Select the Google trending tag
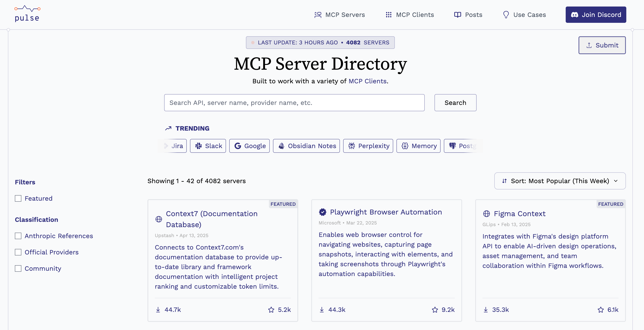This screenshot has height=330, width=644. pyautogui.click(x=250, y=146)
